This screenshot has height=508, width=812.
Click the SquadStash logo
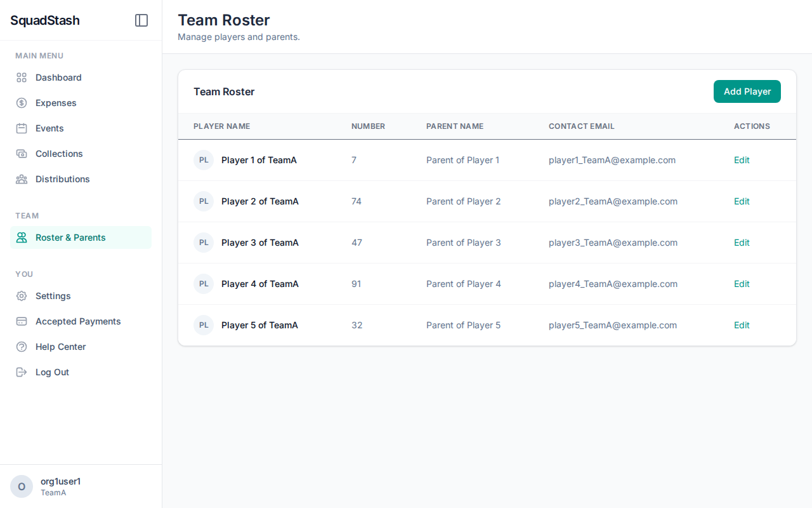(x=44, y=20)
